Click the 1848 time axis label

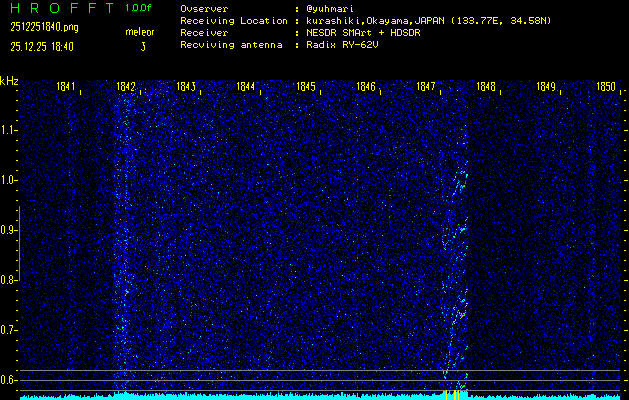(486, 86)
